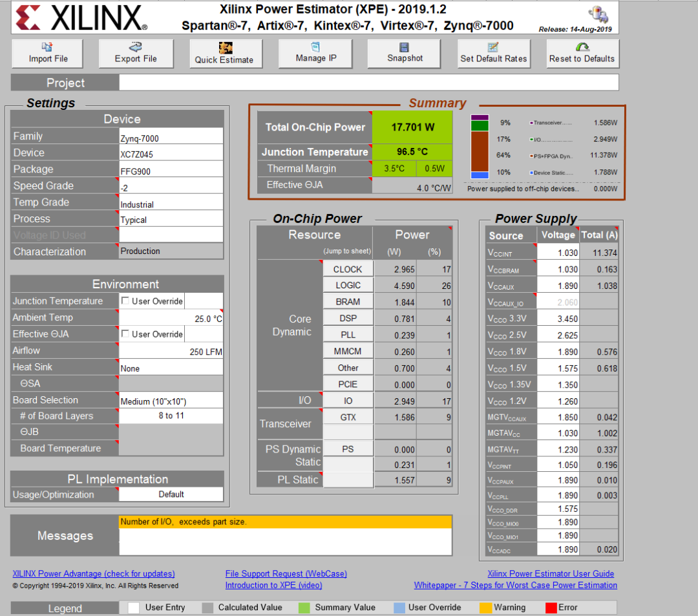Open the Heat Sink dropdown set to None
The width and height of the screenshot is (698, 616).
171,367
